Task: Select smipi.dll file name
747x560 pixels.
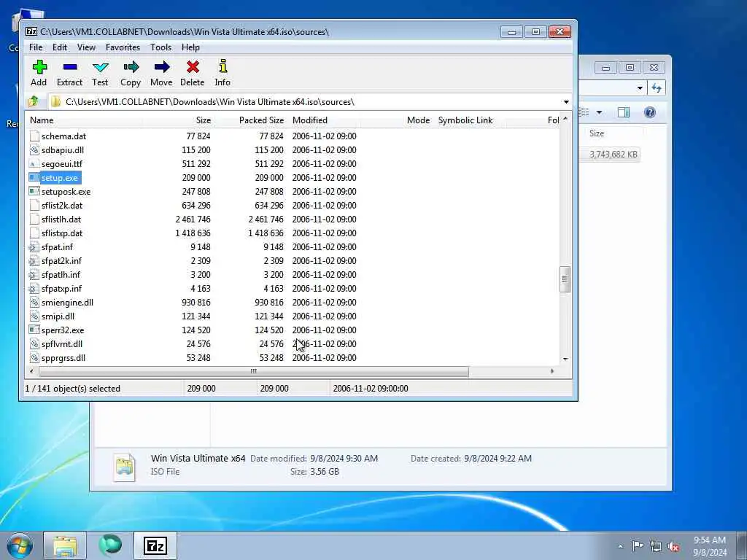Action: 58,316
